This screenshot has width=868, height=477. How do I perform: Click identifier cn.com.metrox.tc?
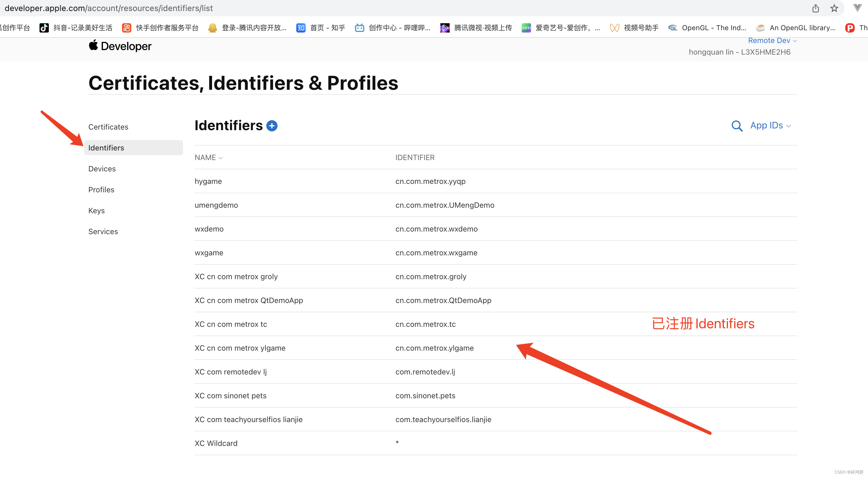pyautogui.click(x=425, y=324)
